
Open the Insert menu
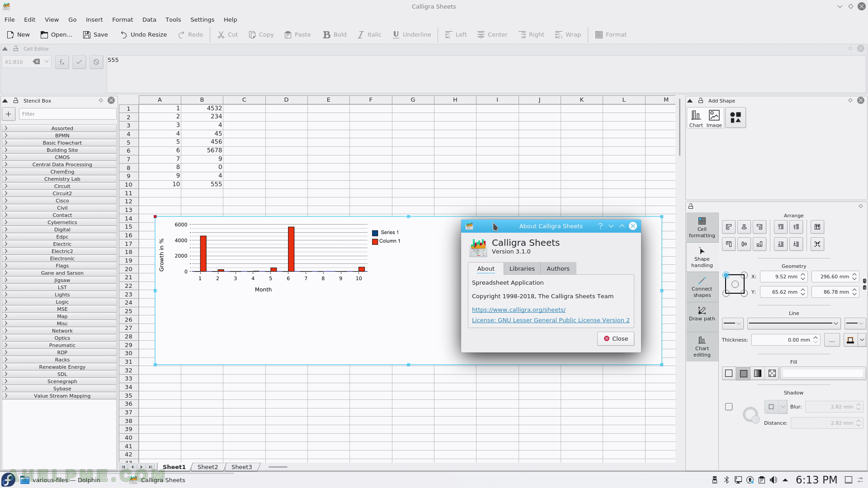coord(94,19)
